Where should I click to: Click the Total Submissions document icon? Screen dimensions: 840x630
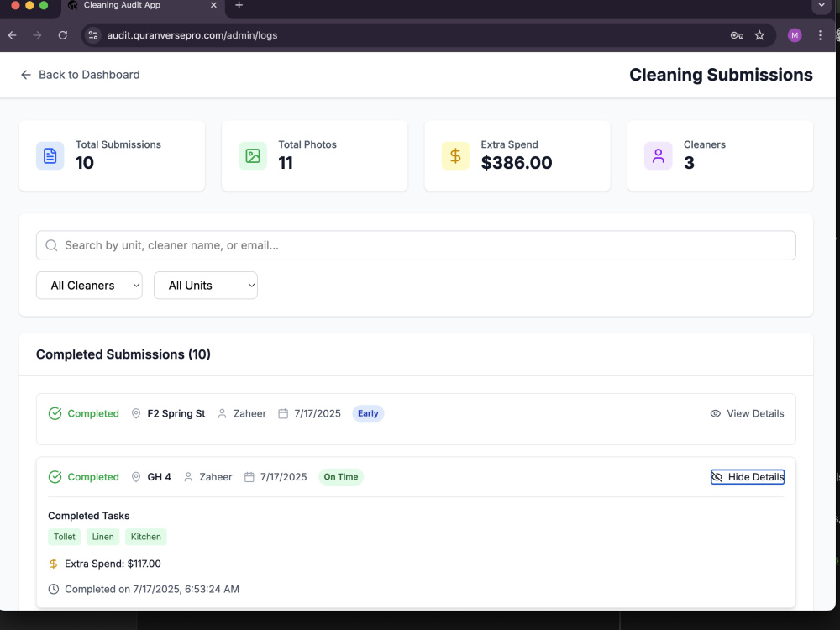(x=50, y=156)
